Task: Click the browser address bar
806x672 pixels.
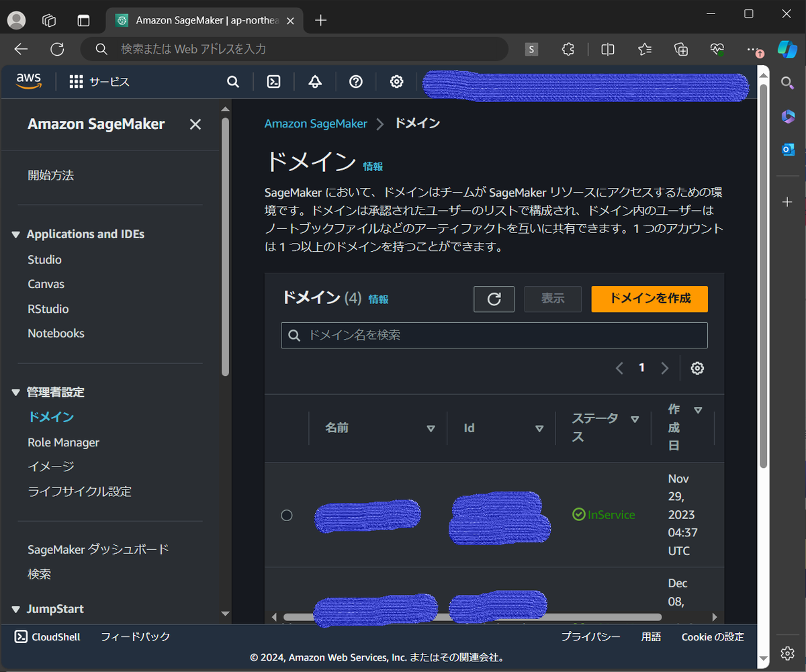Action: pos(294,49)
